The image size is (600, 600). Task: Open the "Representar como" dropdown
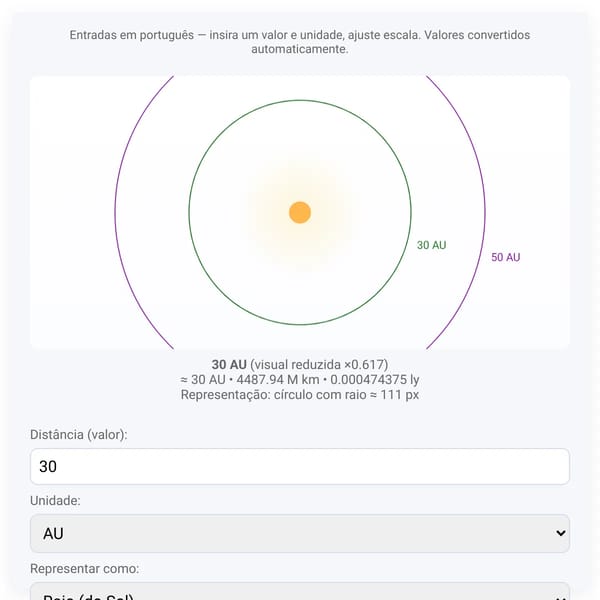[x=300, y=591]
